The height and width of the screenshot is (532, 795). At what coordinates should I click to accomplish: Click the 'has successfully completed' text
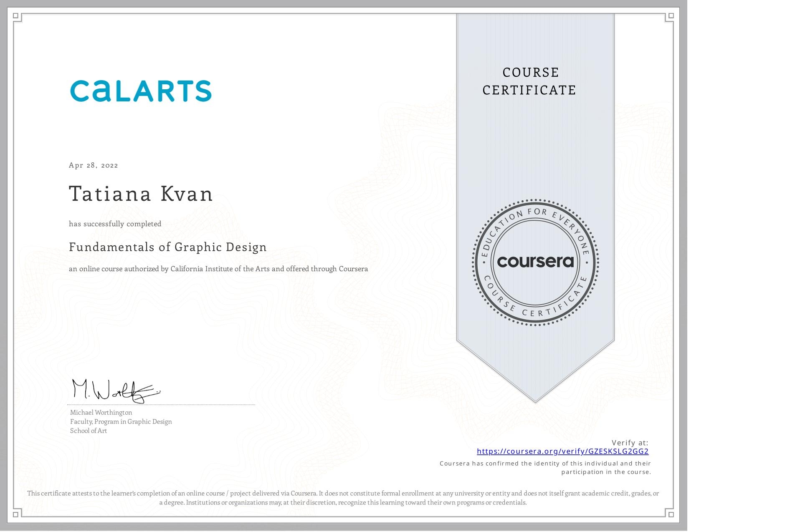(x=115, y=224)
